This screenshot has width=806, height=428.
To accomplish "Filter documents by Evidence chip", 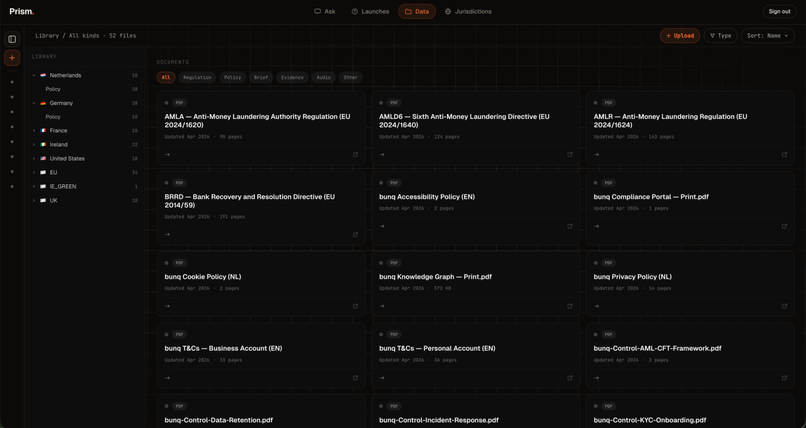I will pyautogui.click(x=292, y=78).
